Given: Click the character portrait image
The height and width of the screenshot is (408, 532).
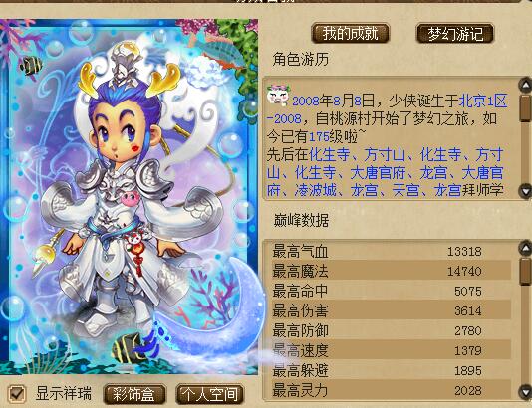Looking at the screenshot, I should 129,197.
